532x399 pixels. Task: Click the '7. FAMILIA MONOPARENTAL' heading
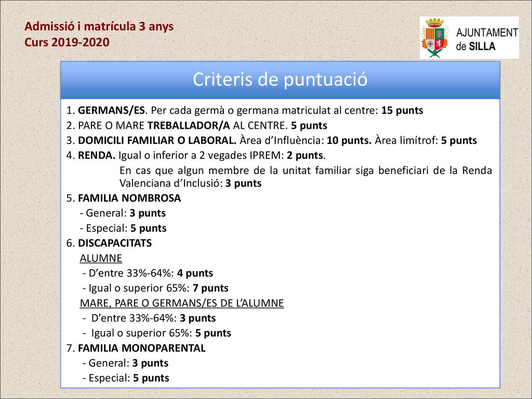(x=136, y=348)
